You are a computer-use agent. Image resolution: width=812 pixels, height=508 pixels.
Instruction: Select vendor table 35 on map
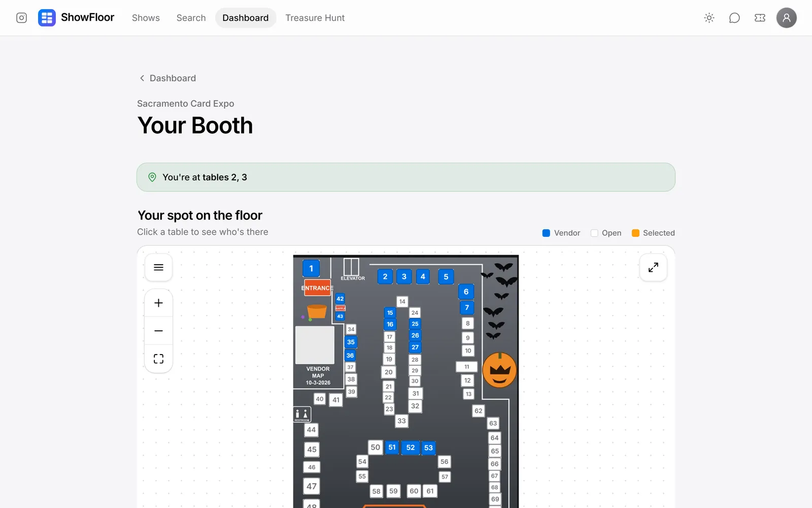351,342
